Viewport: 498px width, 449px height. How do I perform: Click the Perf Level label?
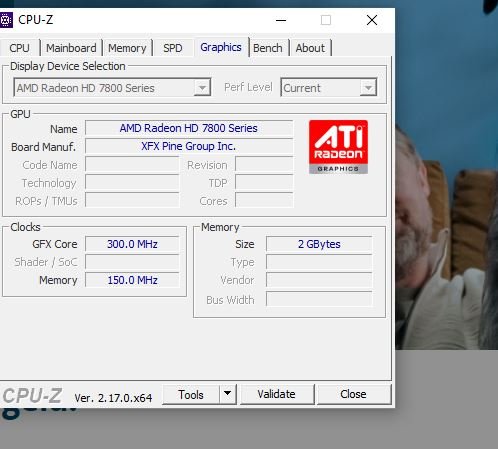(x=248, y=87)
